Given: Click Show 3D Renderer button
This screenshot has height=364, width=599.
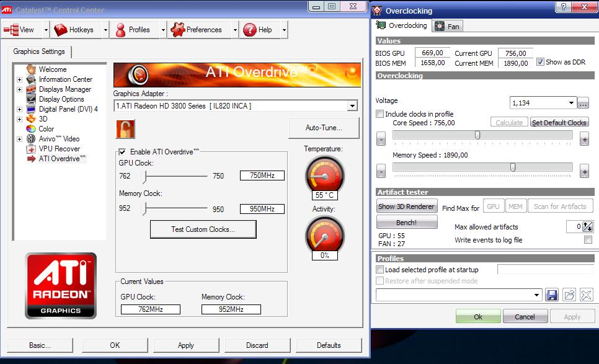Looking at the screenshot, I should [407, 206].
